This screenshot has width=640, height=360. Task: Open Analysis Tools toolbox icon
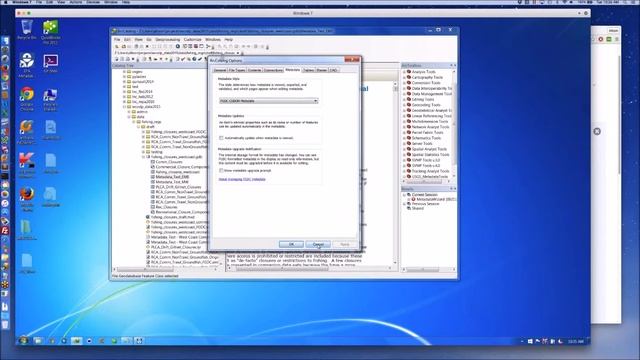click(409, 72)
